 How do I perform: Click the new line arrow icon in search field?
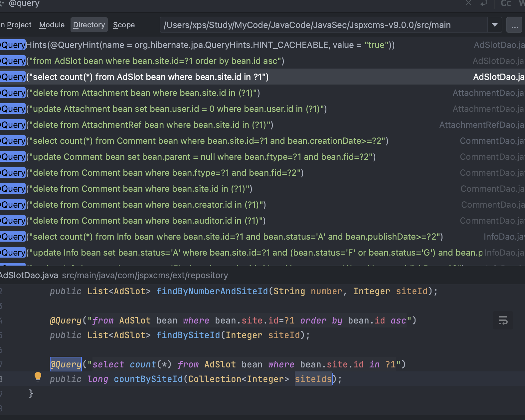[x=484, y=3]
